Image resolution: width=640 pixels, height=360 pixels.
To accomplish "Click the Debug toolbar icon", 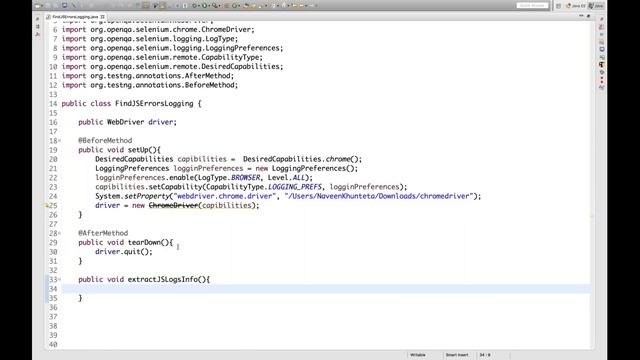I will pyautogui.click(x=194, y=6).
